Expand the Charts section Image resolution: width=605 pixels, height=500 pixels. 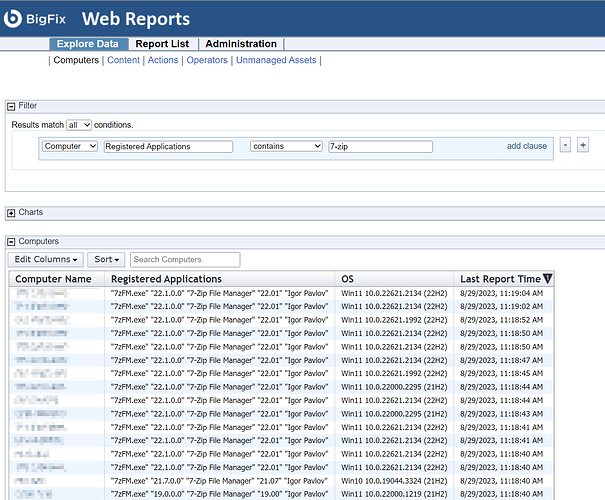11,213
